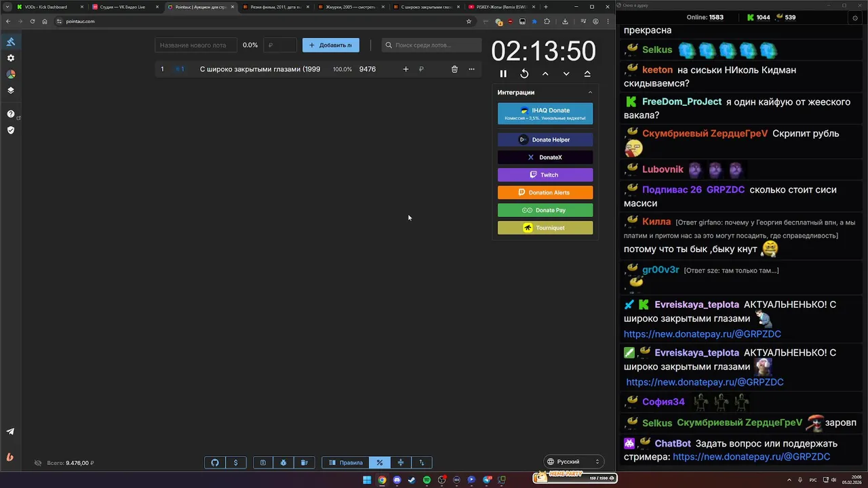This screenshot has height=488, width=868.
Task: Click the orange logo icon at sidebar bottom
Action: tap(11, 456)
